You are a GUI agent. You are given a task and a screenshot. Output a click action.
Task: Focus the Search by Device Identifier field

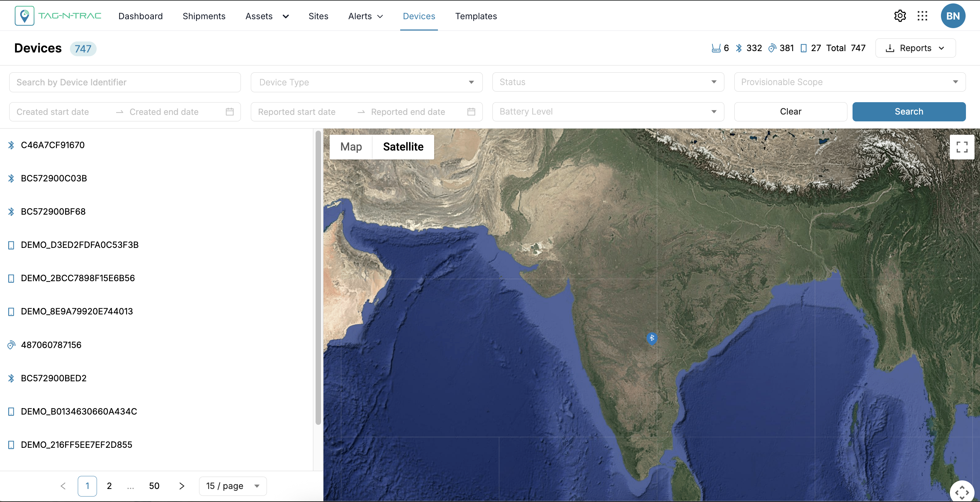coord(125,82)
